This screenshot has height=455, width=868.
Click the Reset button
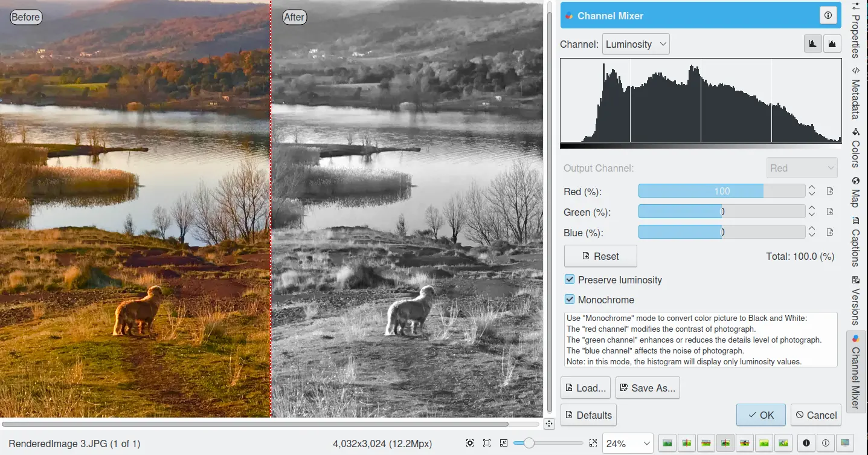pos(600,256)
